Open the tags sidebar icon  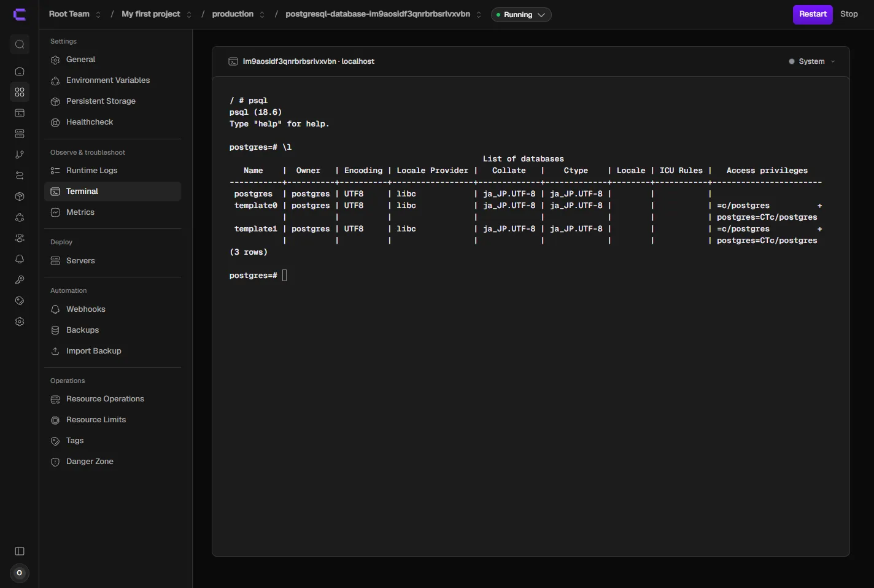20,301
